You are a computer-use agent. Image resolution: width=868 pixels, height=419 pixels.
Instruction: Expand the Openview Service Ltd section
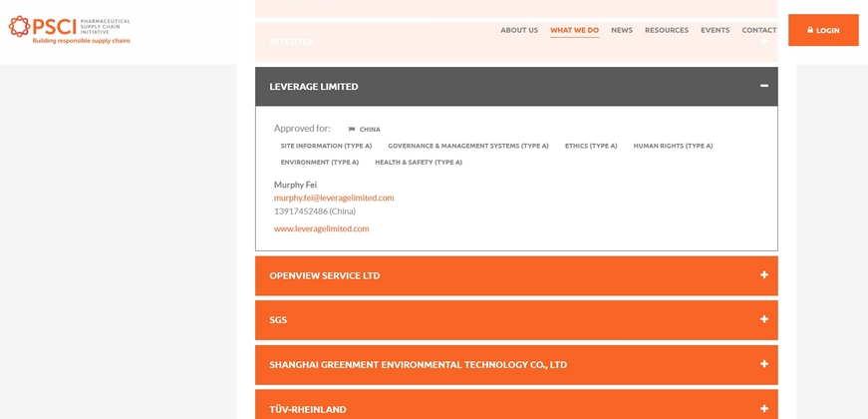pyautogui.click(x=324, y=275)
